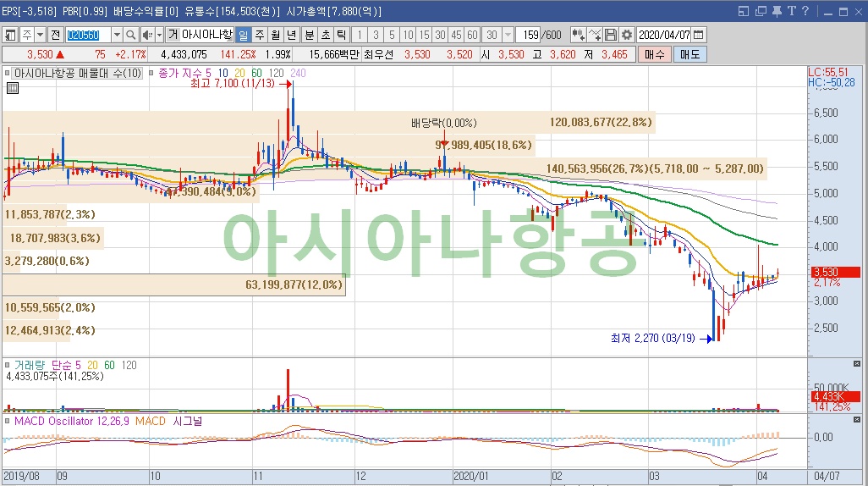Click volume profile value 18,707,983(3,6%)
Image resolution: width=868 pixels, height=486 pixels.
pyautogui.click(x=55, y=238)
